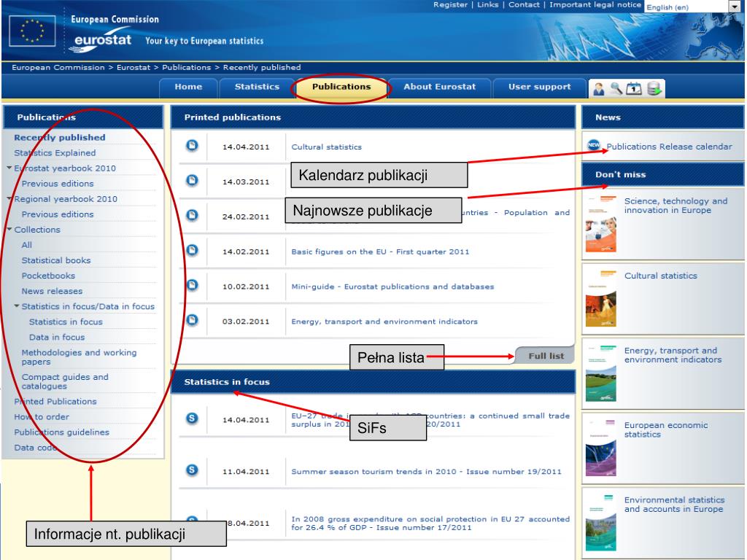The height and width of the screenshot is (560, 747).
Task: Open Energy, transport cover thumbnail in Don't miss
Action: pyautogui.click(x=601, y=373)
